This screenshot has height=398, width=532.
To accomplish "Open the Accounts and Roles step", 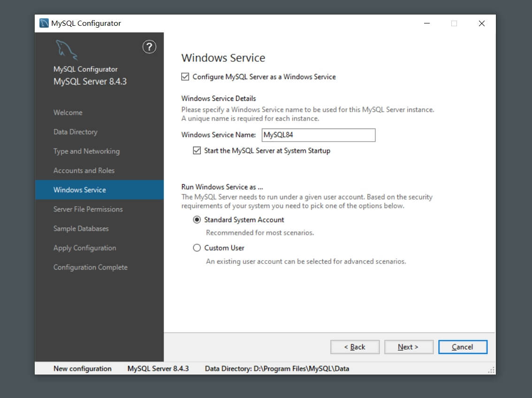I will point(99,171).
